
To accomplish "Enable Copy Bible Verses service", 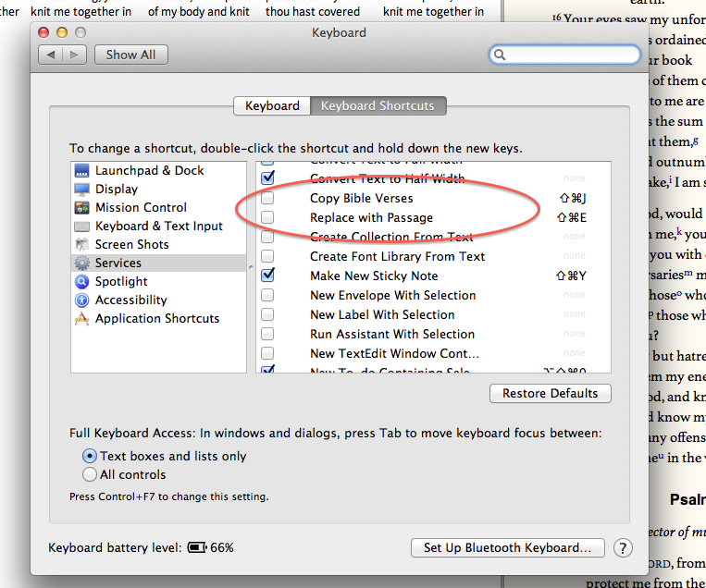I will [x=267, y=198].
